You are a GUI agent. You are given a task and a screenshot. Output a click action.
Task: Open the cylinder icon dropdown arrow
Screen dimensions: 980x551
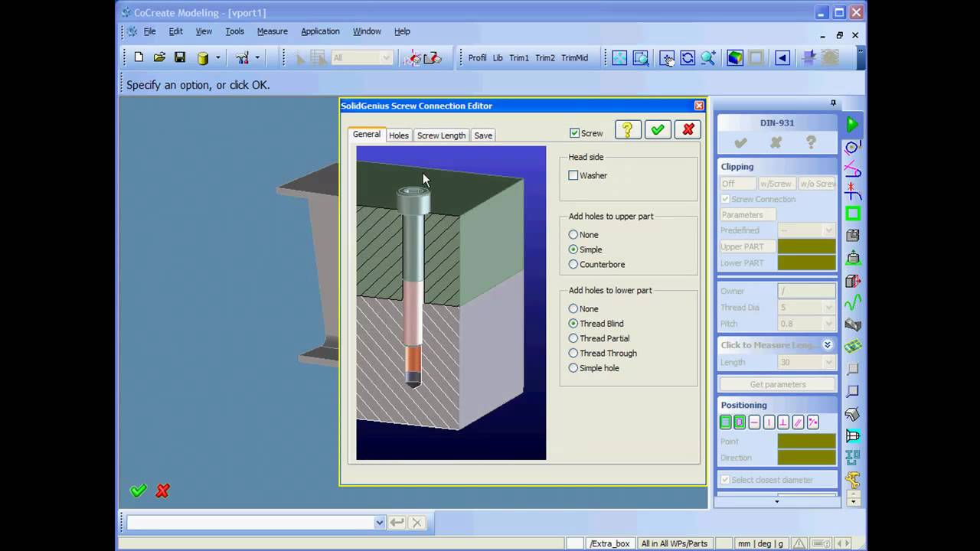218,58
